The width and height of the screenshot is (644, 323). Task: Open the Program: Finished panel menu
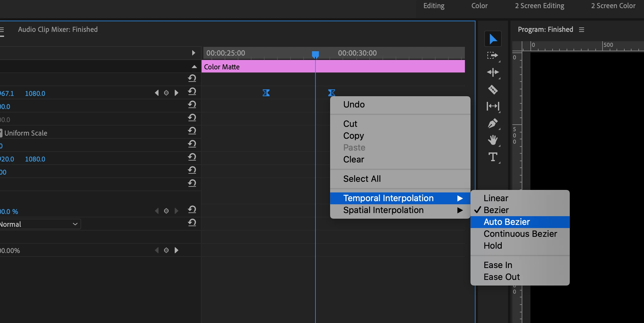(x=582, y=30)
